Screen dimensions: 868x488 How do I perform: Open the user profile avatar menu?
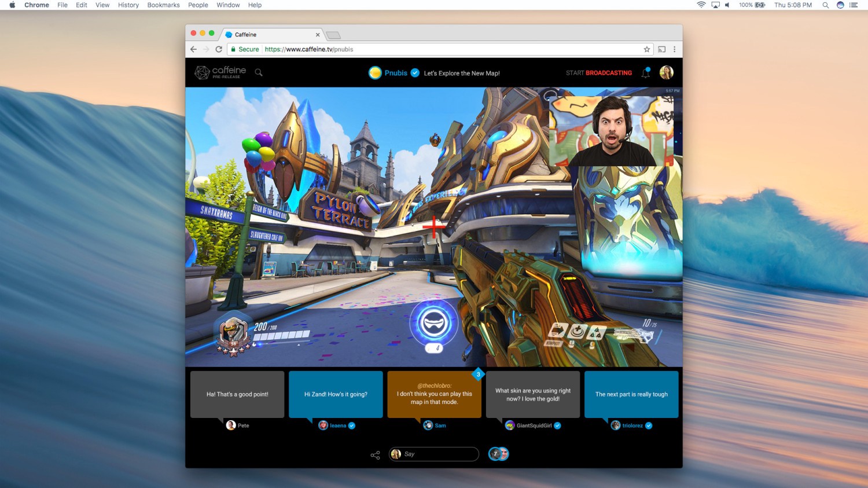[x=666, y=72]
